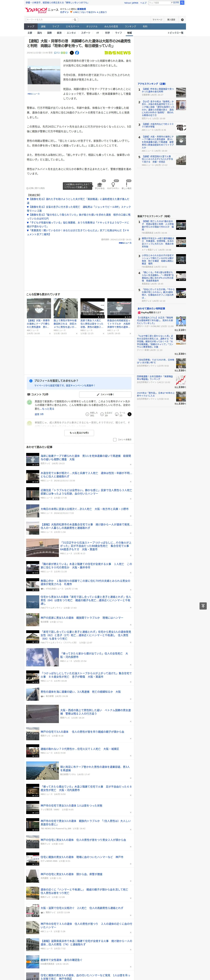Image resolution: width=210 pixels, height=980 pixels.
Task: Open the ランキング tab
Action: click(130, 27)
